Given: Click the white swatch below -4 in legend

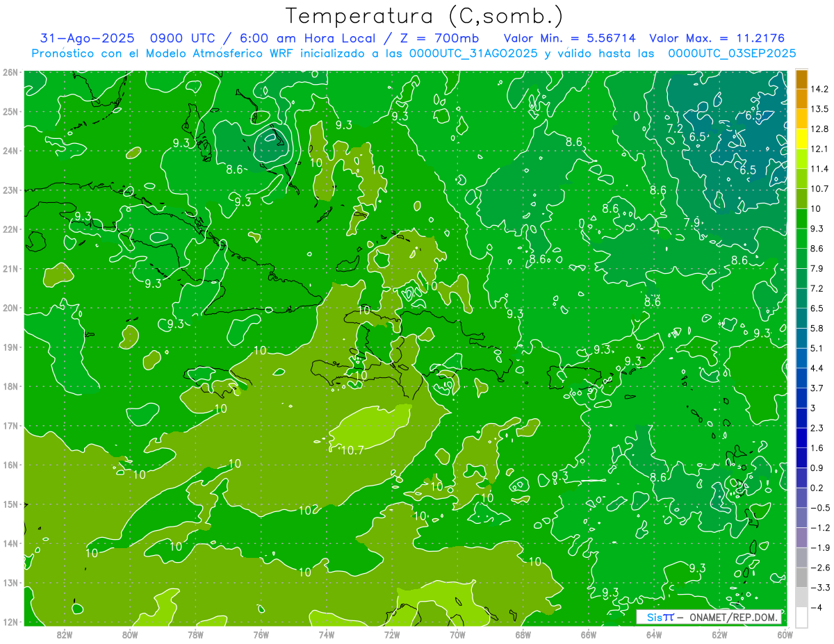Looking at the screenshot, I should point(801,617).
